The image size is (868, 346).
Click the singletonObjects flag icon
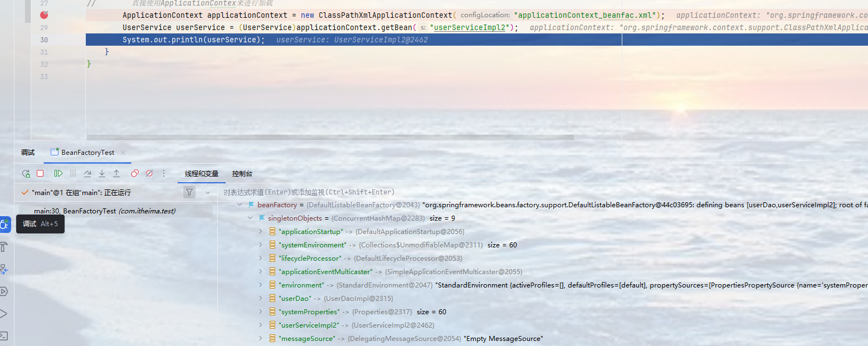pyautogui.click(x=262, y=218)
